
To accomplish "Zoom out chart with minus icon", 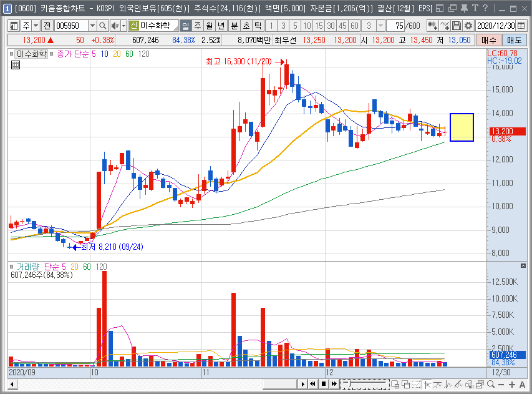I will click(x=501, y=384).
